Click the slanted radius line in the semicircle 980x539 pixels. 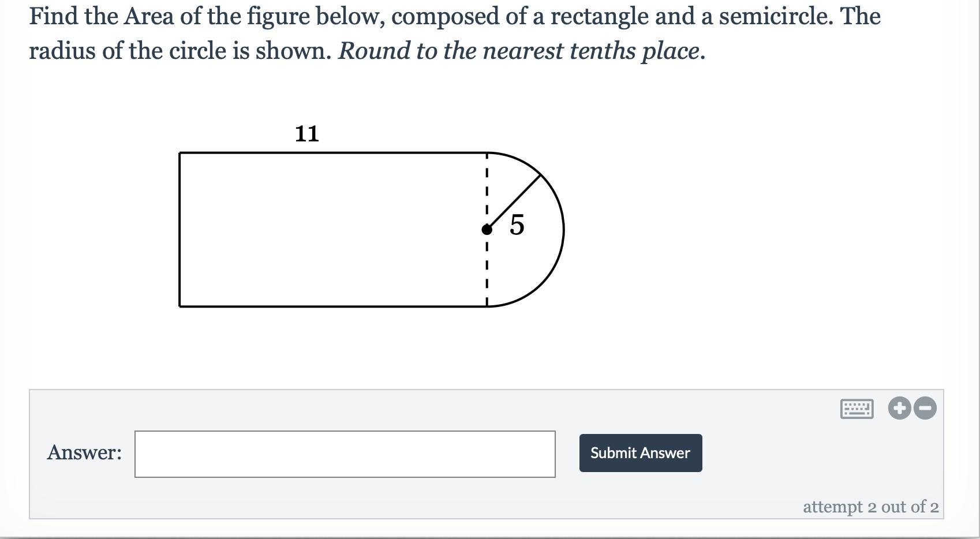pos(515,201)
